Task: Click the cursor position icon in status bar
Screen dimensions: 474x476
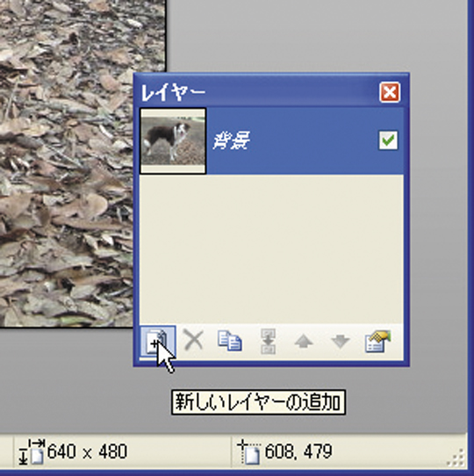Action: click(248, 452)
